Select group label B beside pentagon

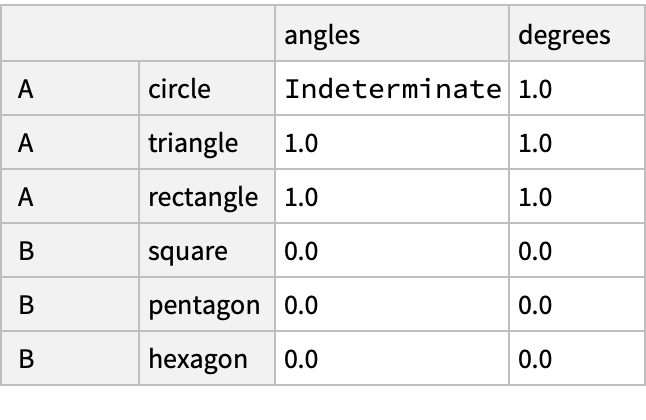click(x=27, y=304)
